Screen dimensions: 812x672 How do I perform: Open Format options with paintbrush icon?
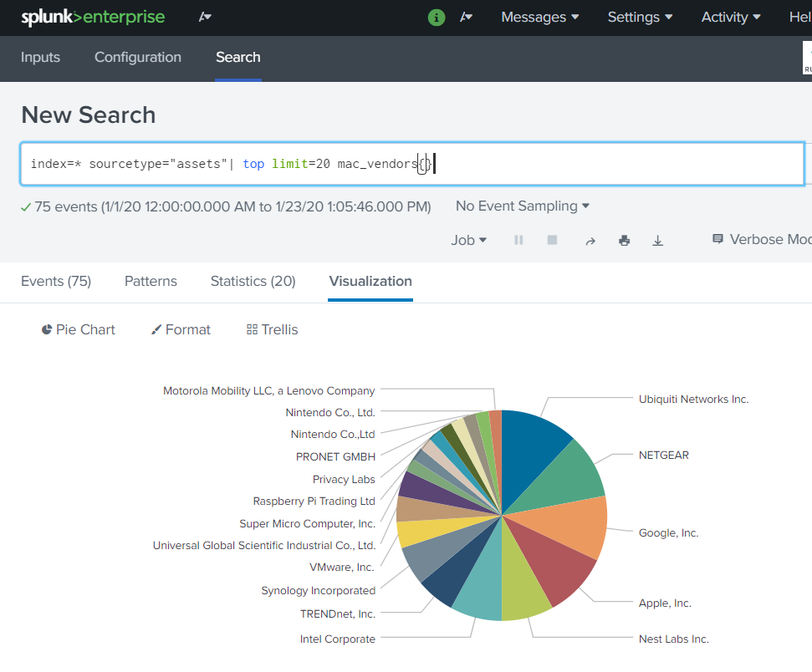pos(181,329)
